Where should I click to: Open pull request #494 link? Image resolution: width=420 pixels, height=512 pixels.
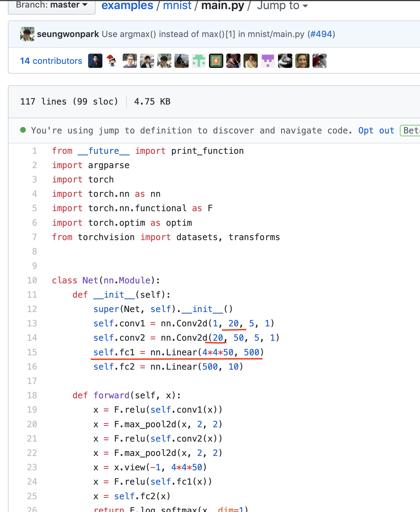[321, 34]
